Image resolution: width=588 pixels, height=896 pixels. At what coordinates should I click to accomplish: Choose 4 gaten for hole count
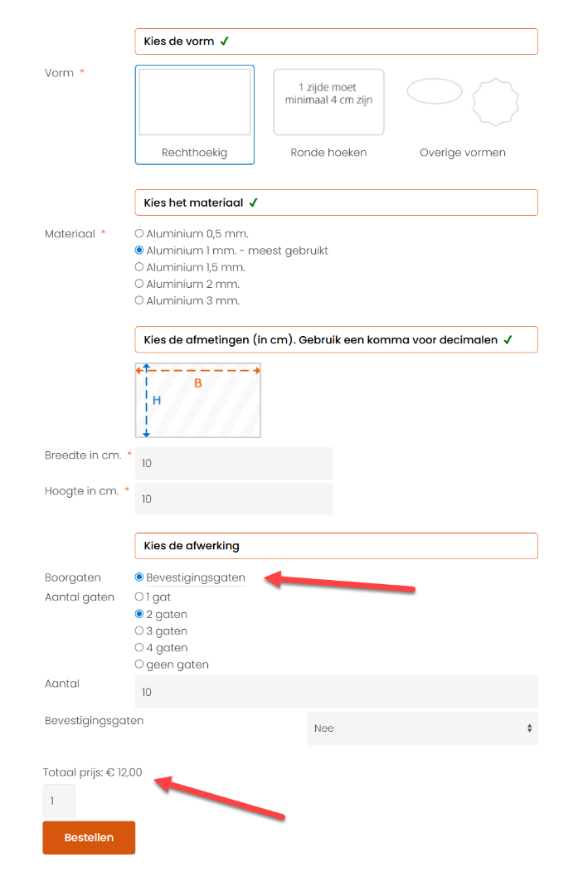pos(139,648)
